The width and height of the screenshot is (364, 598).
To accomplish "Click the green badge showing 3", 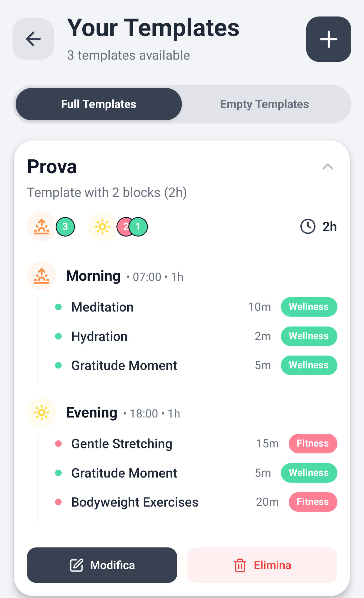I will point(65,227).
